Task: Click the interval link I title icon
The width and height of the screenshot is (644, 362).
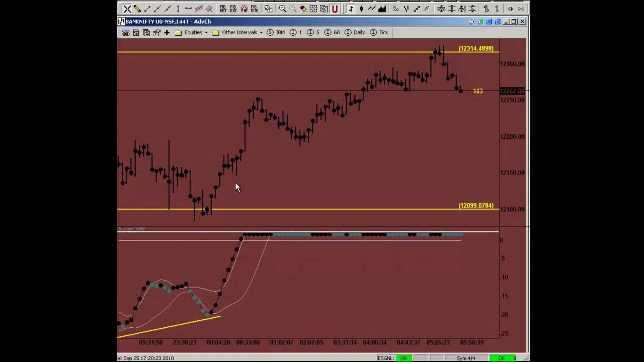Action: [480, 21]
